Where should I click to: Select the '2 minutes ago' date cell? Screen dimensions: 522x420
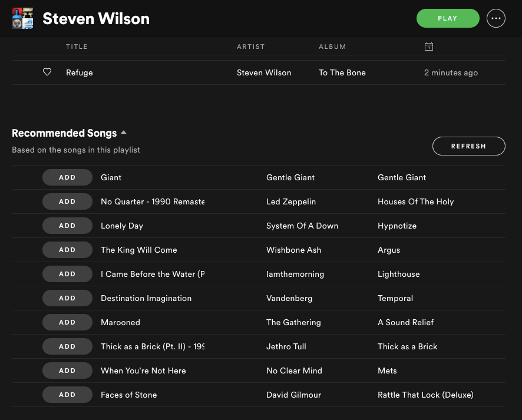451,72
